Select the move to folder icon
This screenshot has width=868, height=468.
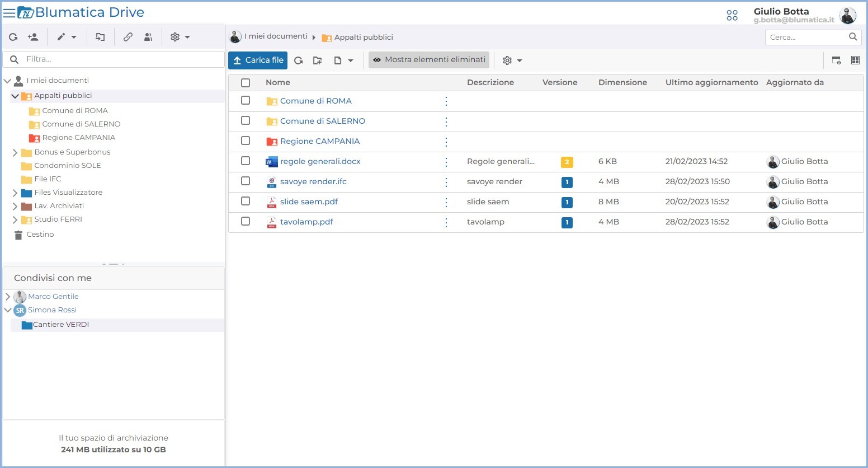[x=101, y=37]
